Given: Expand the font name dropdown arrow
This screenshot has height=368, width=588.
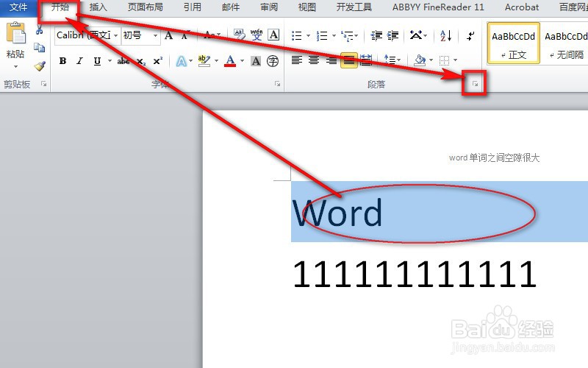Looking at the screenshot, I should 116,35.
